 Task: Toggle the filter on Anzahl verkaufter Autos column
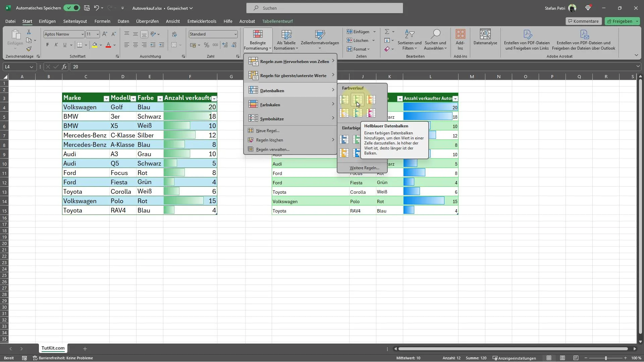455,98
